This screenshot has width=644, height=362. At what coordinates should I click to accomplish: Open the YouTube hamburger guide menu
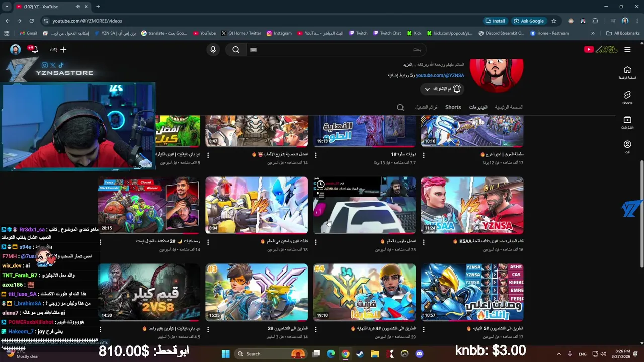click(627, 49)
